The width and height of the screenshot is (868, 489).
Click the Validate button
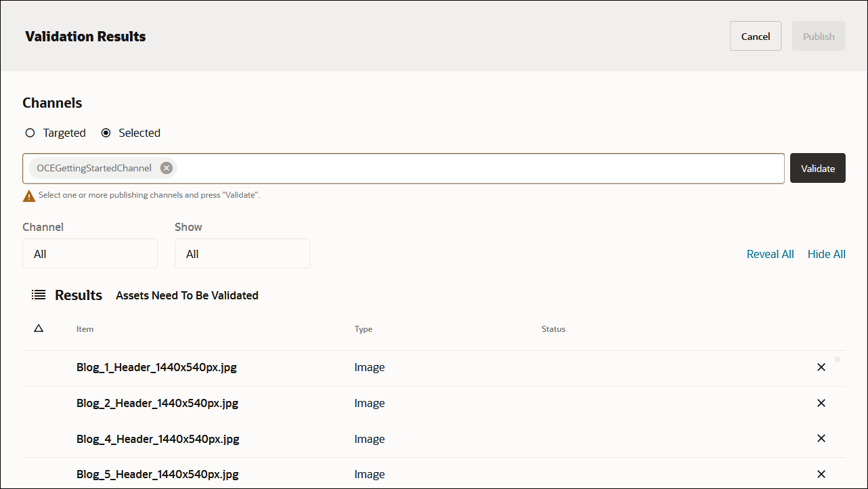click(x=817, y=168)
